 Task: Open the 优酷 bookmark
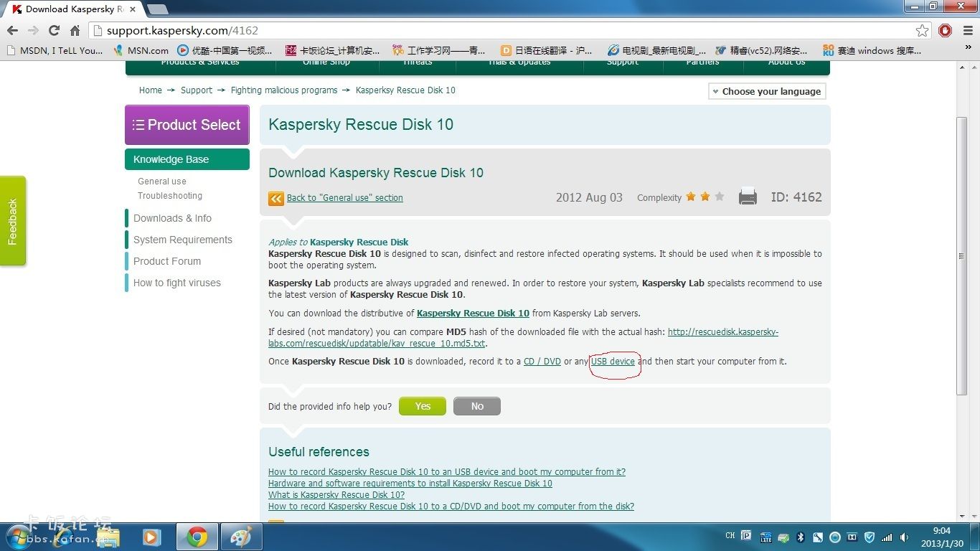225,50
